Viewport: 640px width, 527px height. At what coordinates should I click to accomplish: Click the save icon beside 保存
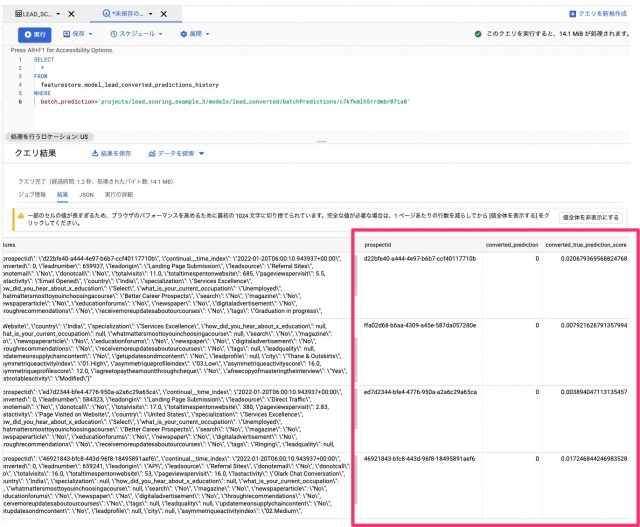(67, 34)
